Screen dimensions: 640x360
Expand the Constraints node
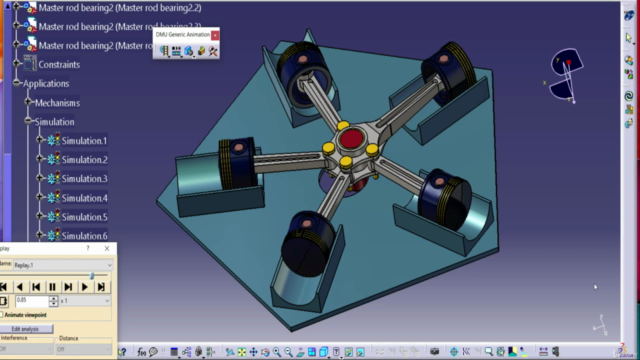(16, 63)
